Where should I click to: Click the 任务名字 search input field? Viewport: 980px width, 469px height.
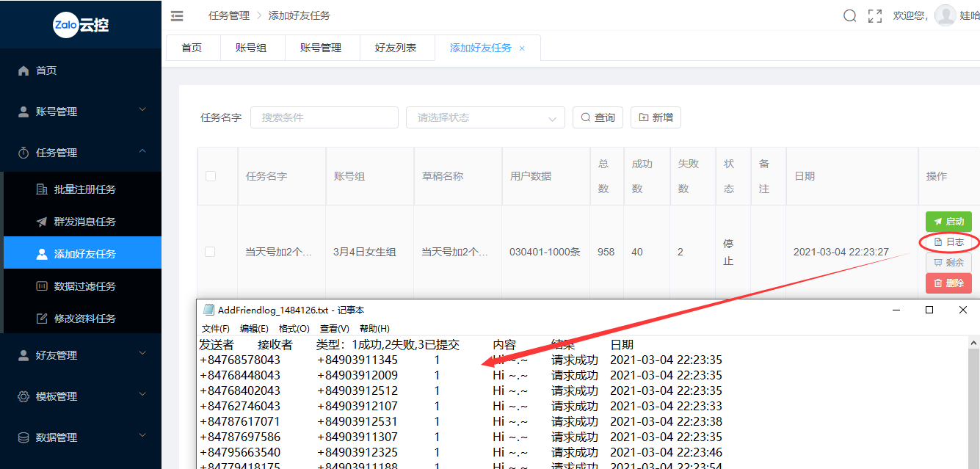pos(324,117)
